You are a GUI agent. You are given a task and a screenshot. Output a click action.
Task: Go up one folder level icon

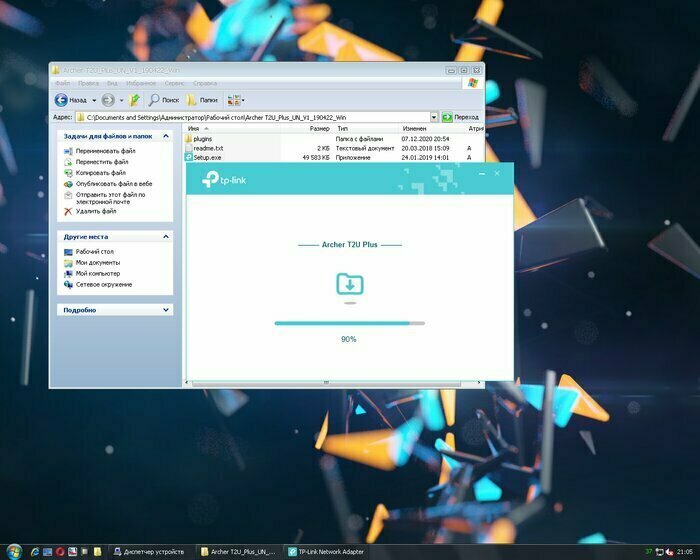134,100
